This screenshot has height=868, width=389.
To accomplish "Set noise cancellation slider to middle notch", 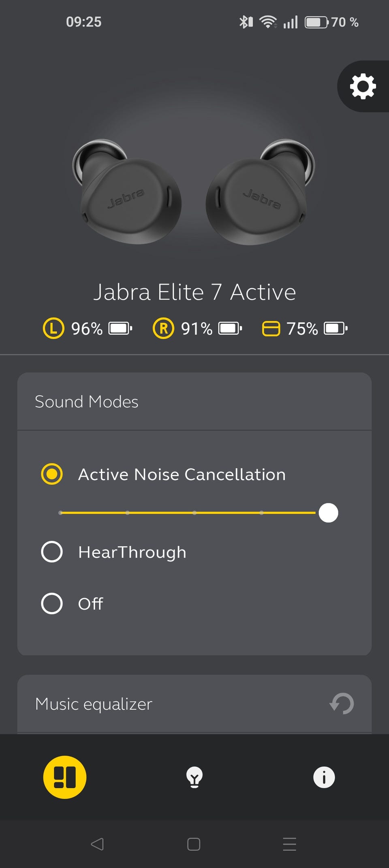I will click(194, 513).
